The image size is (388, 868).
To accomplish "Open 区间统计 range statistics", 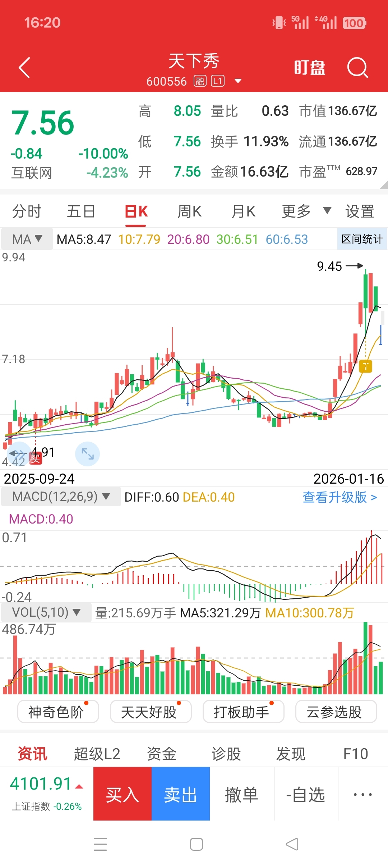I will [x=362, y=239].
